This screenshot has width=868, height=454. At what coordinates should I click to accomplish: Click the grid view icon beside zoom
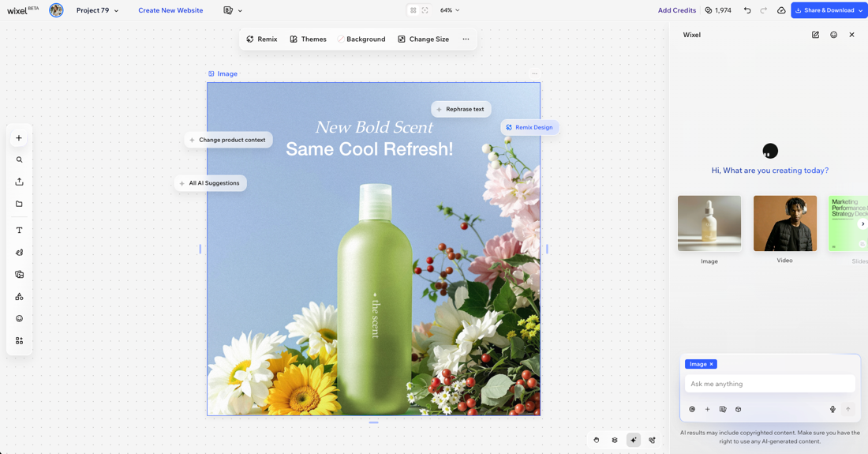tap(413, 10)
